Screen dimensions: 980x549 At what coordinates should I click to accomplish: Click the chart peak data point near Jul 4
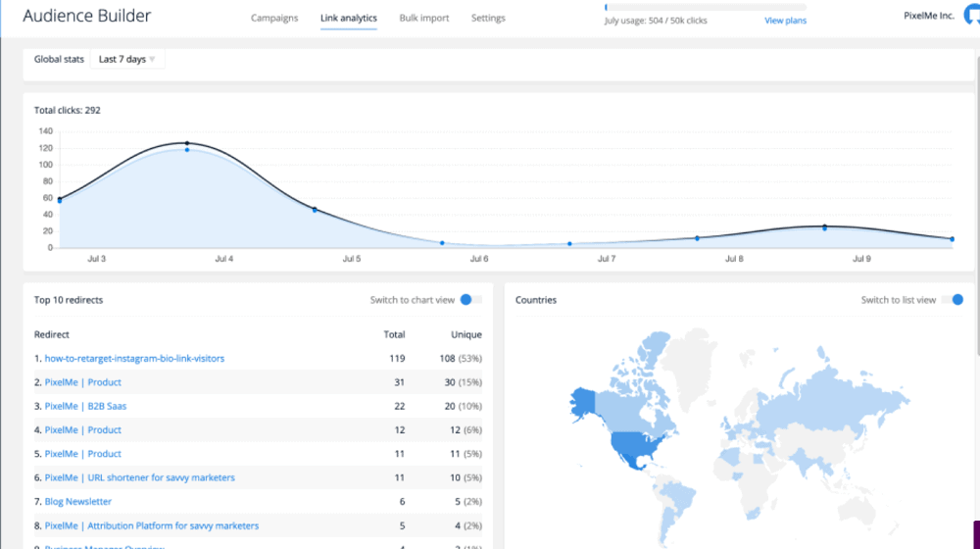[x=187, y=143]
